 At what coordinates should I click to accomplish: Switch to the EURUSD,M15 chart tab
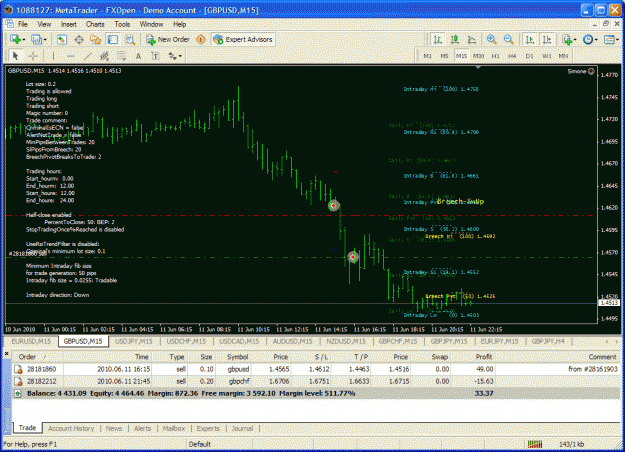[x=31, y=341]
